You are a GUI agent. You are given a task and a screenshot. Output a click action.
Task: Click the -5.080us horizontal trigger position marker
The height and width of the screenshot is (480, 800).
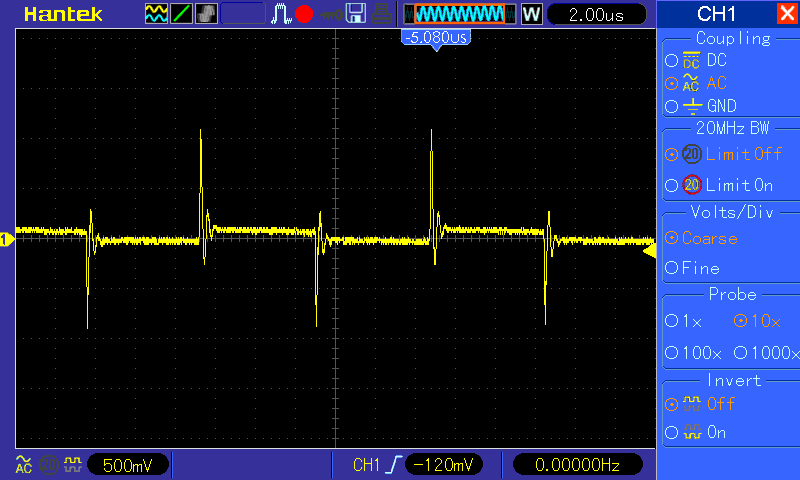point(436,39)
